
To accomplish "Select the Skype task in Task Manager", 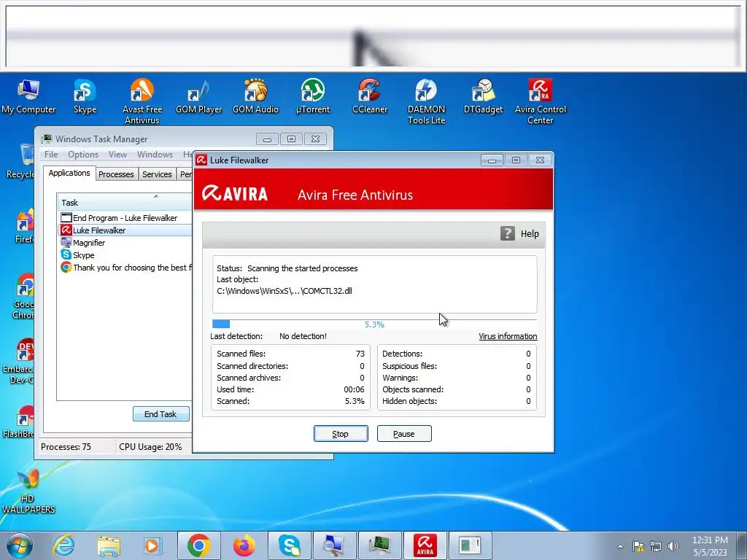I will (125, 254).
